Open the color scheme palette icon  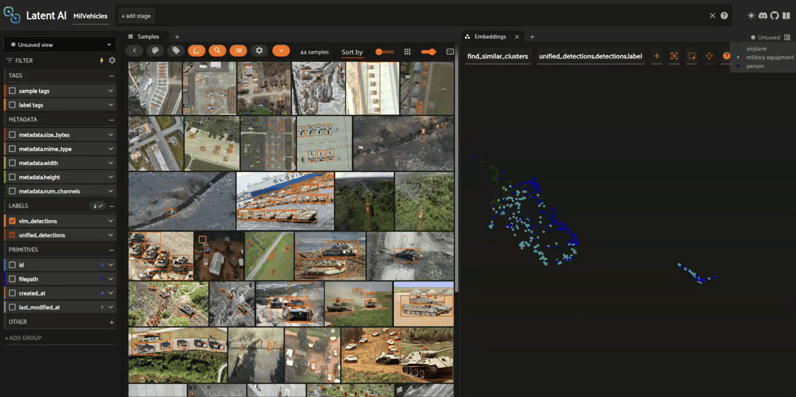[155, 51]
